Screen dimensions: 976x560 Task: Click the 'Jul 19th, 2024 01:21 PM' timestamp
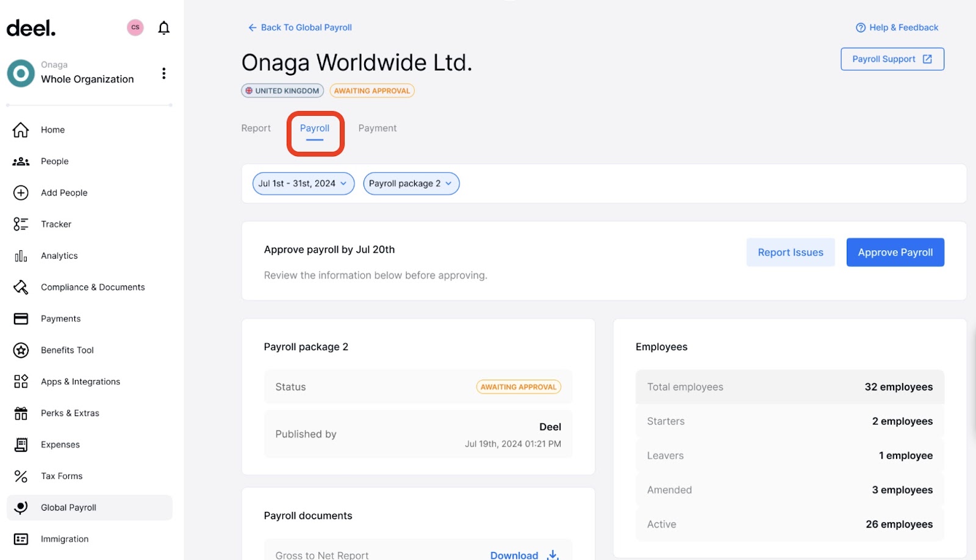pyautogui.click(x=513, y=444)
